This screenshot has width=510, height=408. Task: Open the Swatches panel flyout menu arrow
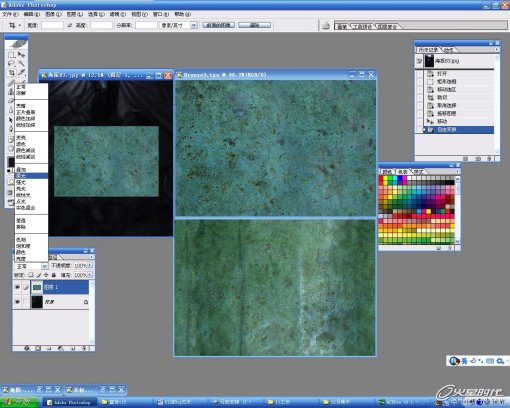click(457, 171)
